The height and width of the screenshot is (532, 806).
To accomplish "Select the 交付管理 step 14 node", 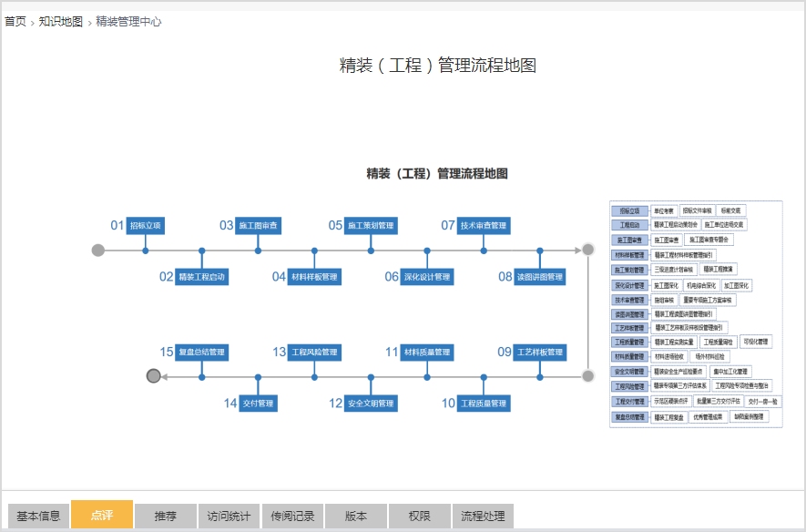I will [x=259, y=403].
